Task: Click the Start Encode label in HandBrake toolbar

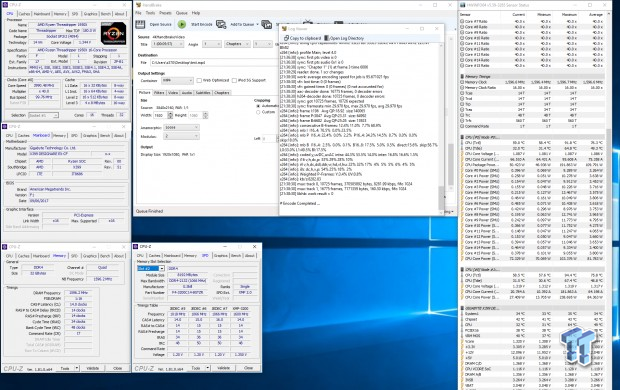Action: 202,24
